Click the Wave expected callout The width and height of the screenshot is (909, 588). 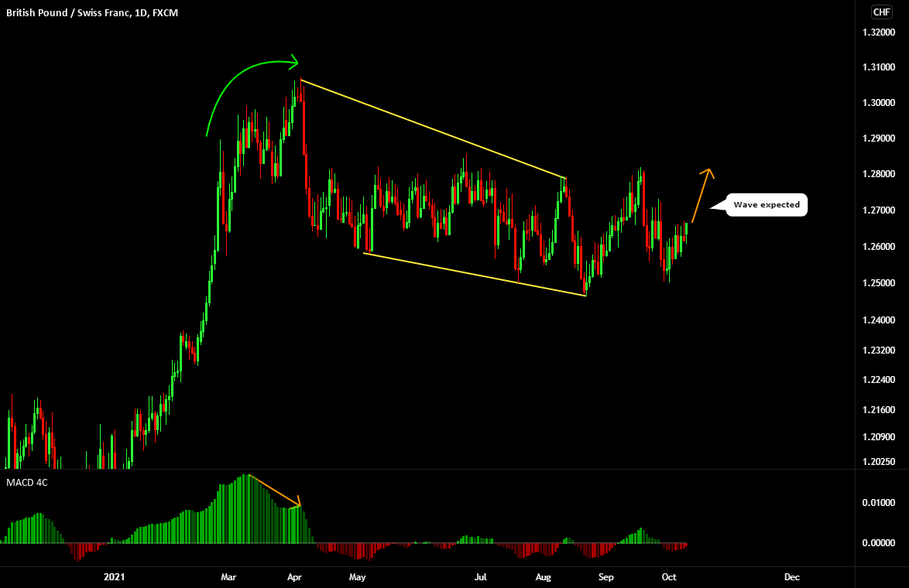coord(767,204)
